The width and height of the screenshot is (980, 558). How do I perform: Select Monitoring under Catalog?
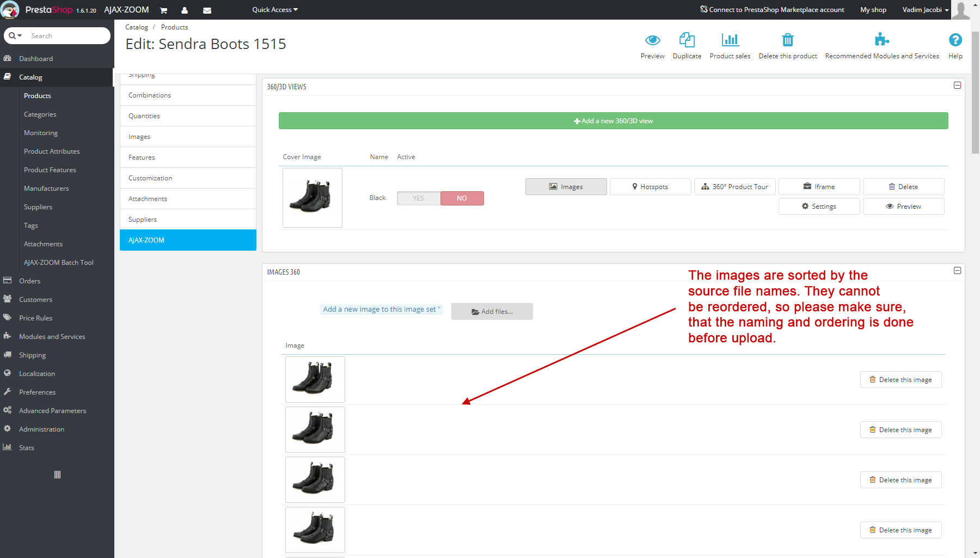(41, 132)
